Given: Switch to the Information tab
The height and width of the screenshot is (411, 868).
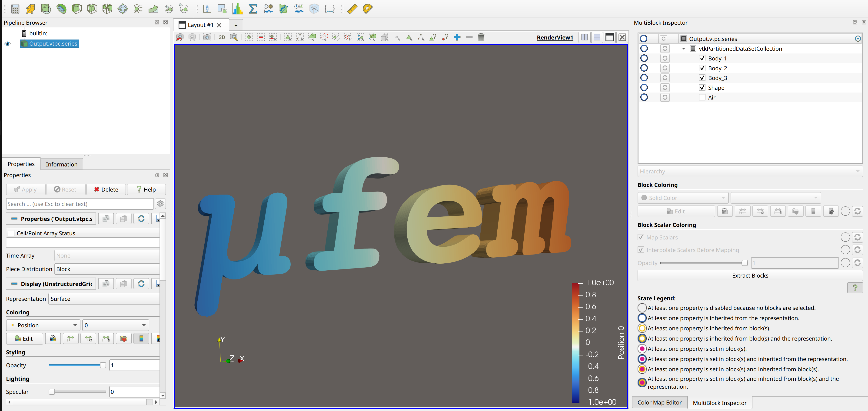Looking at the screenshot, I should coord(61,164).
